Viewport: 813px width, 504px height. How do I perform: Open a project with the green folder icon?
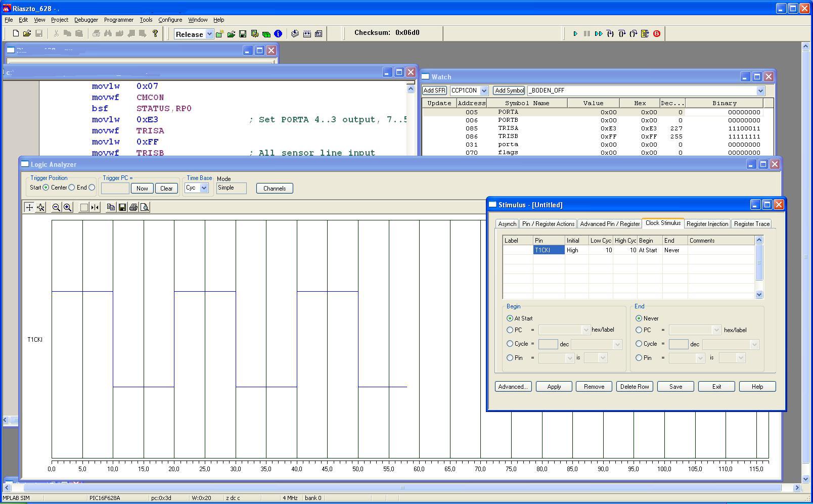tap(231, 34)
